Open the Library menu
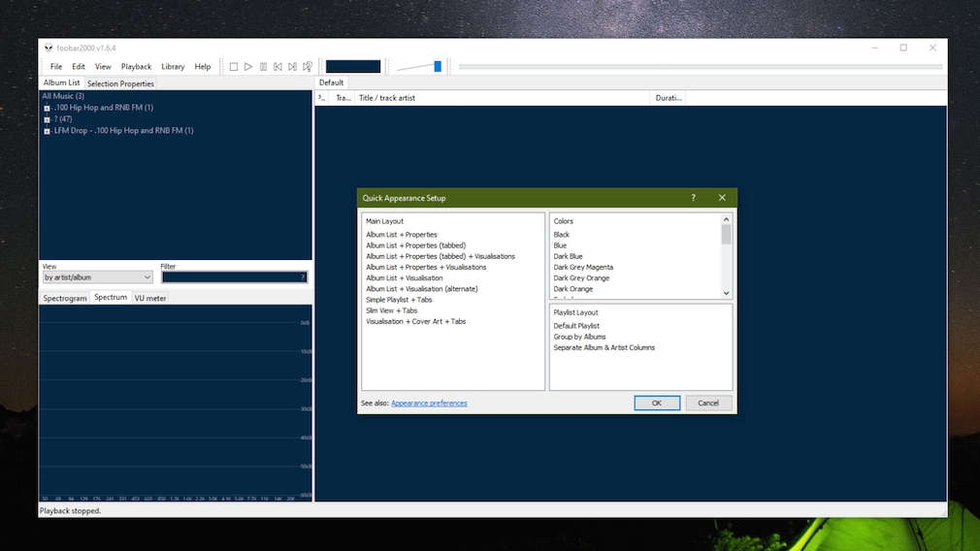This screenshot has width=980, height=551. coord(173,66)
